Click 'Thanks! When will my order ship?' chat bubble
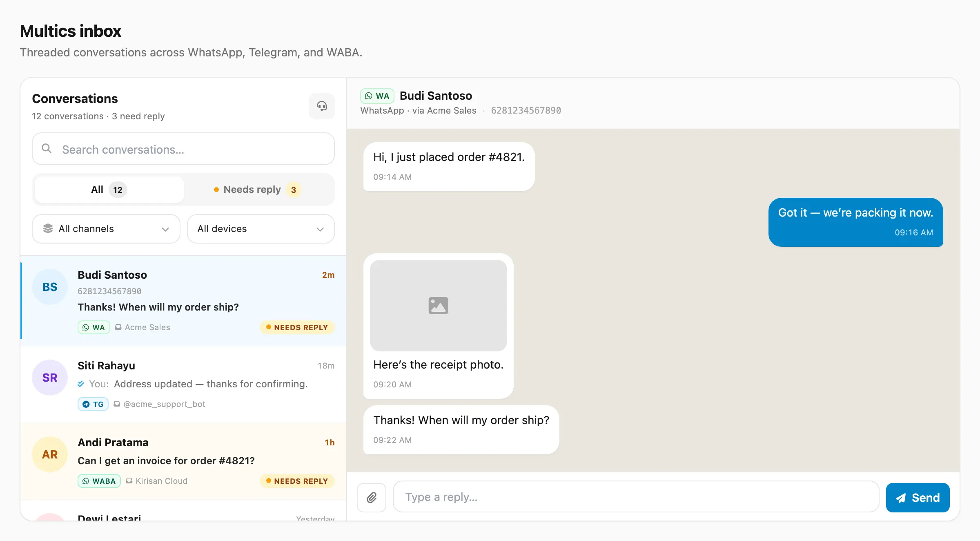 (461, 430)
